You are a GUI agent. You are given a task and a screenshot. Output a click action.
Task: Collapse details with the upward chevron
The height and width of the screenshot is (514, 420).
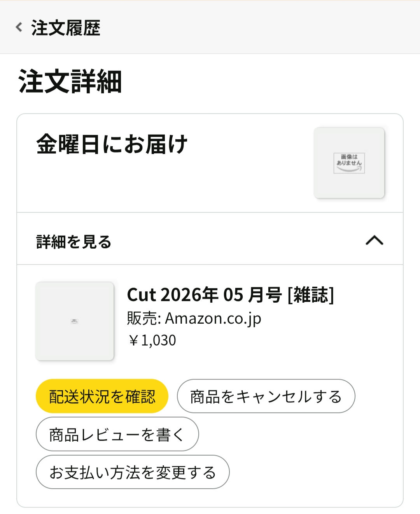coord(374,241)
